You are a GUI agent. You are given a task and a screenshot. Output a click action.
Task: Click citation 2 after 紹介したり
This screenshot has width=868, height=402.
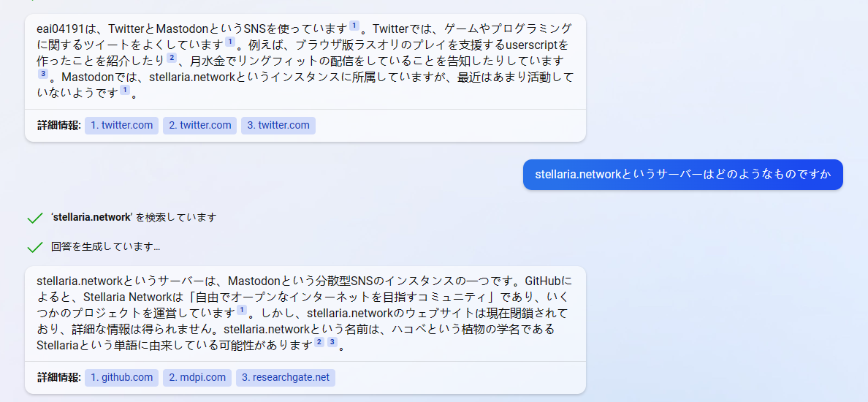tap(172, 58)
